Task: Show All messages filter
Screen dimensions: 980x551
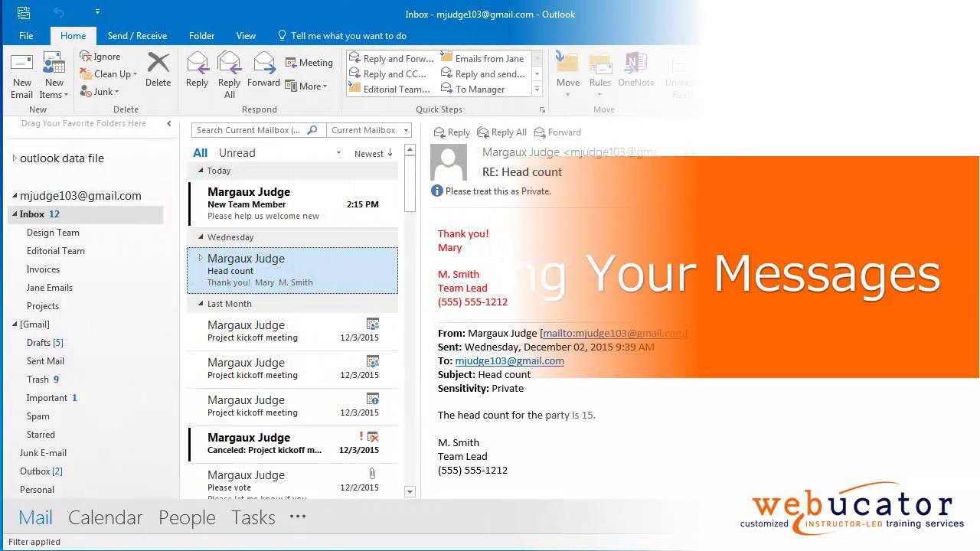Action: tap(201, 153)
